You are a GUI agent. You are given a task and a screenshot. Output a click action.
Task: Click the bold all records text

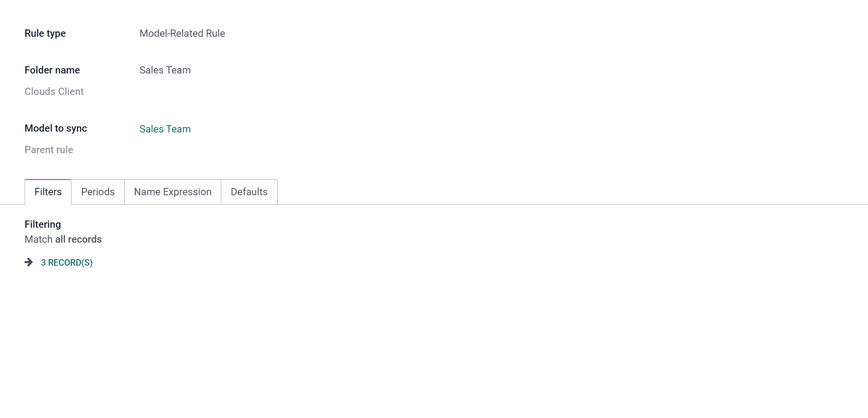pyautogui.click(x=79, y=239)
